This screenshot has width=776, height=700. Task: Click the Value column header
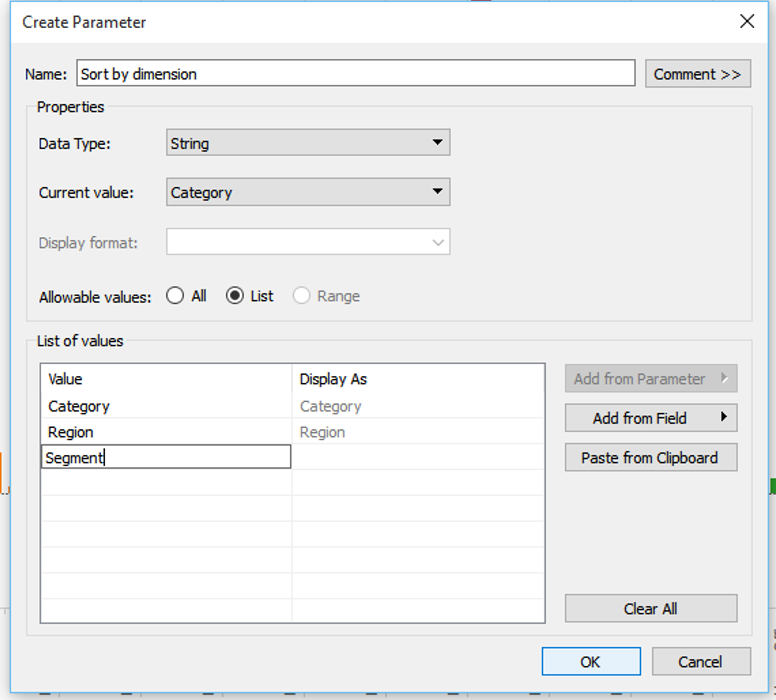(165, 379)
